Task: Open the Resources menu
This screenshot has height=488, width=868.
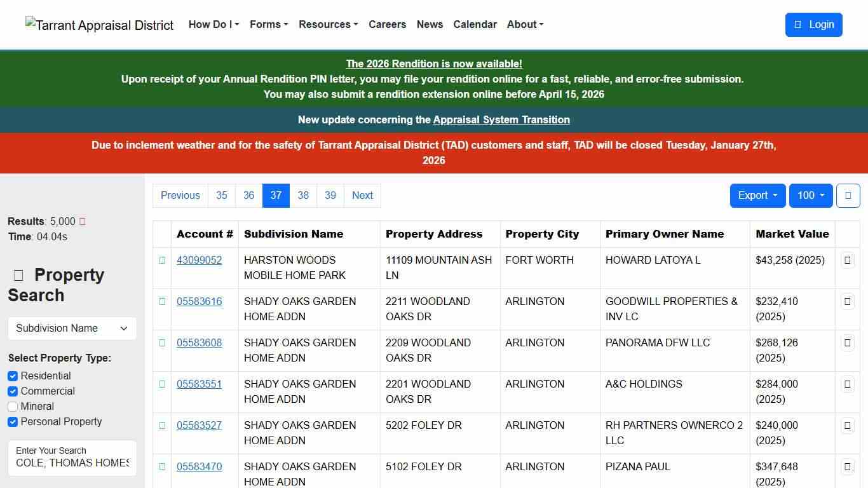Action: tap(328, 24)
